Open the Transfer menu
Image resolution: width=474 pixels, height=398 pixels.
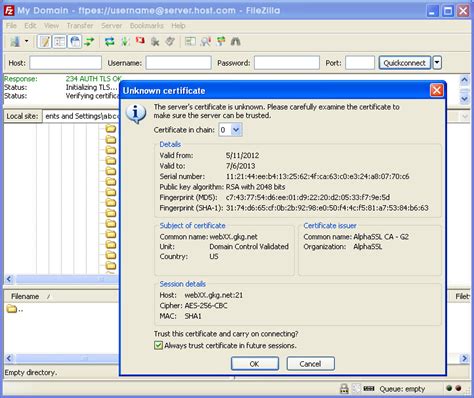tap(80, 26)
